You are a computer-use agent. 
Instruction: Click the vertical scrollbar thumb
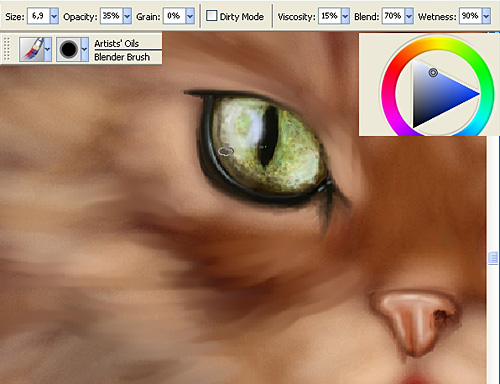pyautogui.click(x=493, y=257)
